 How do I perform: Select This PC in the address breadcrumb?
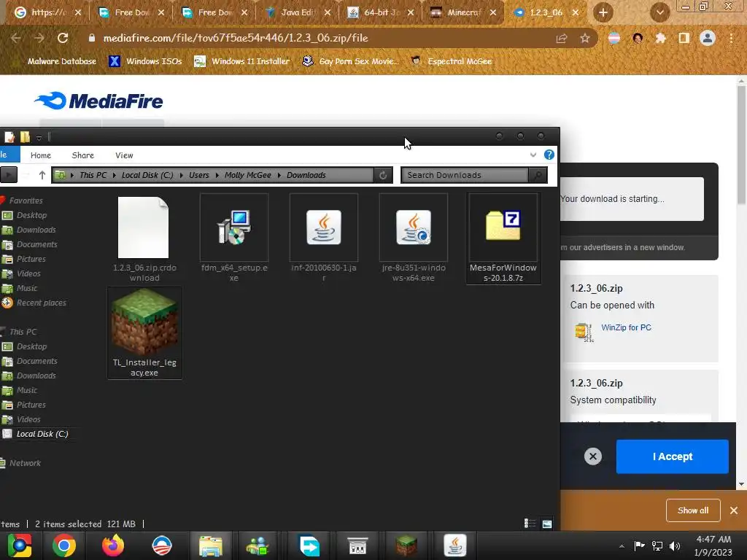pyautogui.click(x=93, y=175)
